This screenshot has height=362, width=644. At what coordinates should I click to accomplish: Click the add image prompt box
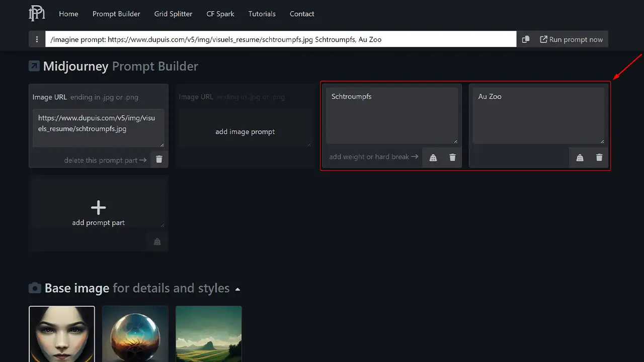[x=245, y=128]
